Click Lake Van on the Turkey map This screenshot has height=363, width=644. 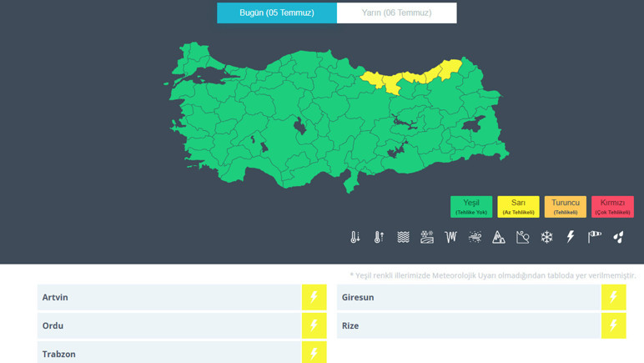(x=473, y=124)
